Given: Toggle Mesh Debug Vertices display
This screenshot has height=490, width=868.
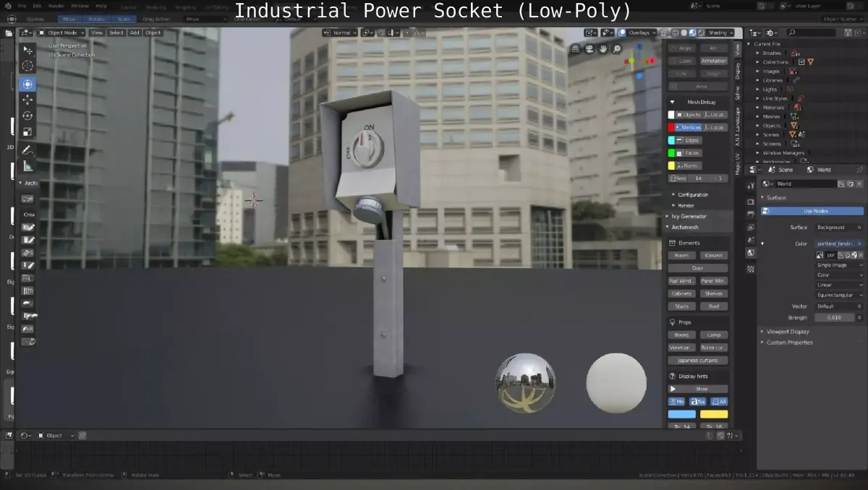Looking at the screenshot, I should coord(689,127).
